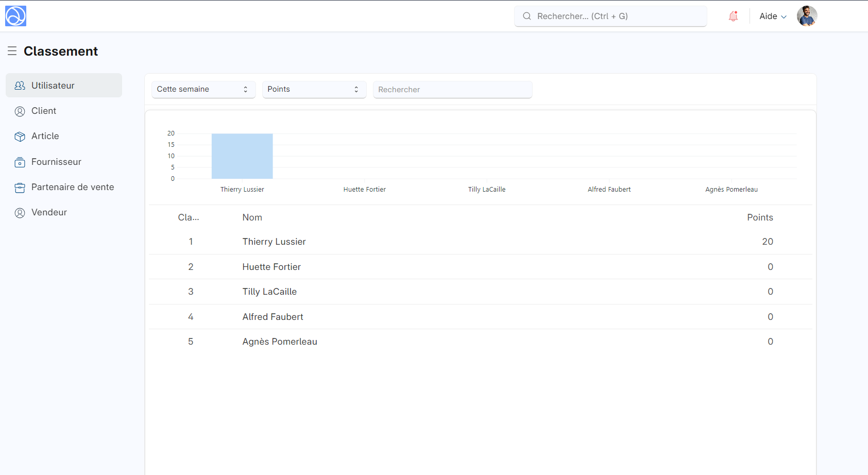Screen dimensions: 868x475
Task: Focus the Rechercher filter input field
Action: point(452,90)
